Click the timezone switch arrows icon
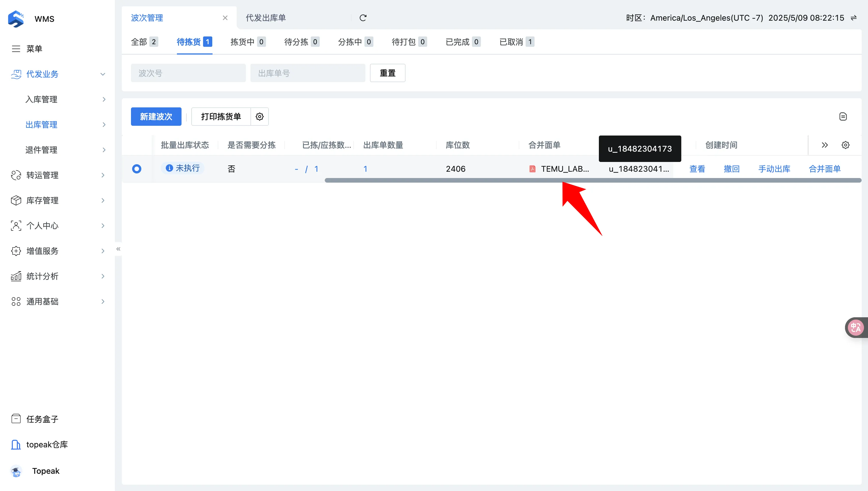Image resolution: width=868 pixels, height=491 pixels. [854, 18]
